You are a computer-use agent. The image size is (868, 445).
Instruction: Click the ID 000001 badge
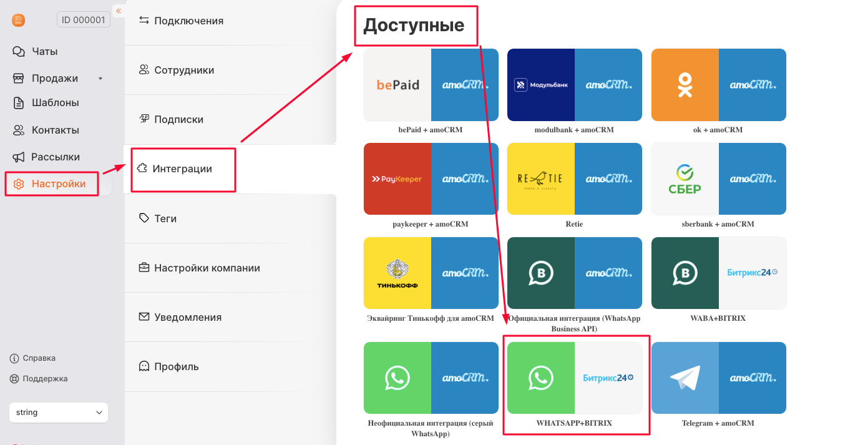pyautogui.click(x=84, y=20)
